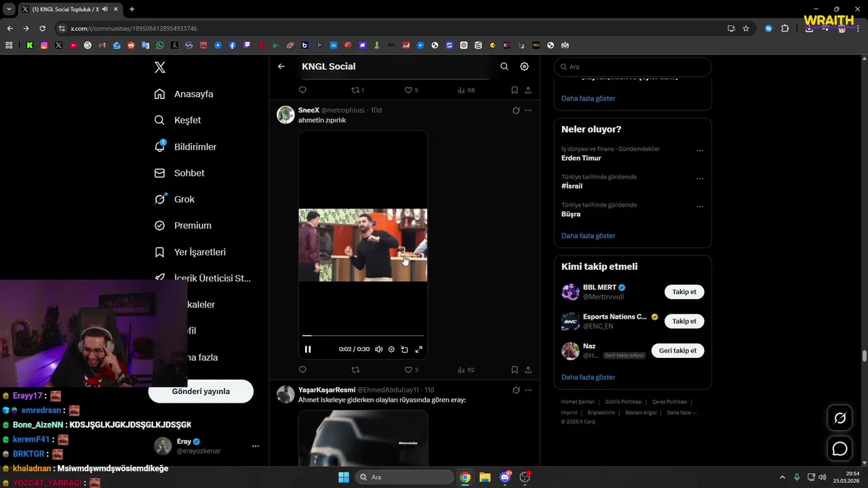
Task: Open floating chat messages button
Action: point(840,449)
